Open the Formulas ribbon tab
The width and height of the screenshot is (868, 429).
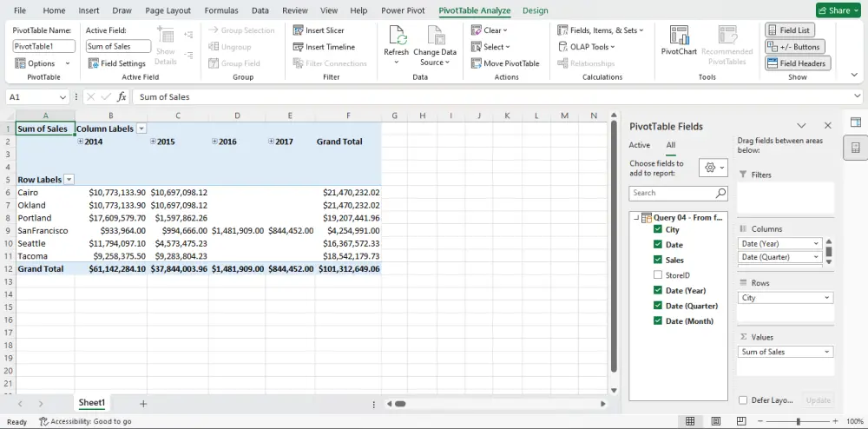[x=221, y=10]
